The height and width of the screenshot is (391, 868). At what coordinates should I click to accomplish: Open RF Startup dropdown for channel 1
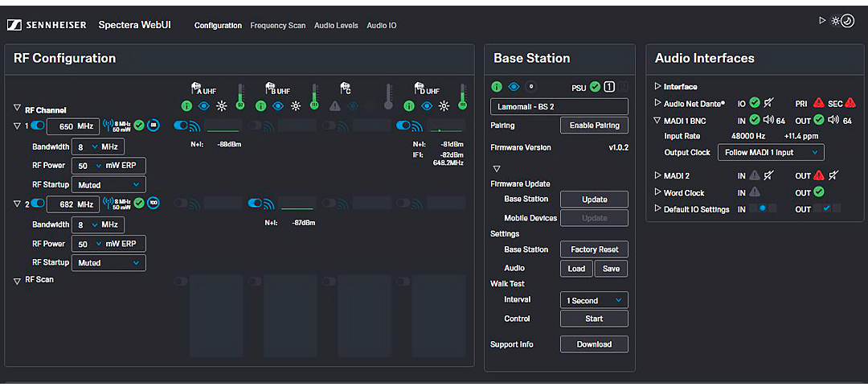pyautogui.click(x=108, y=184)
